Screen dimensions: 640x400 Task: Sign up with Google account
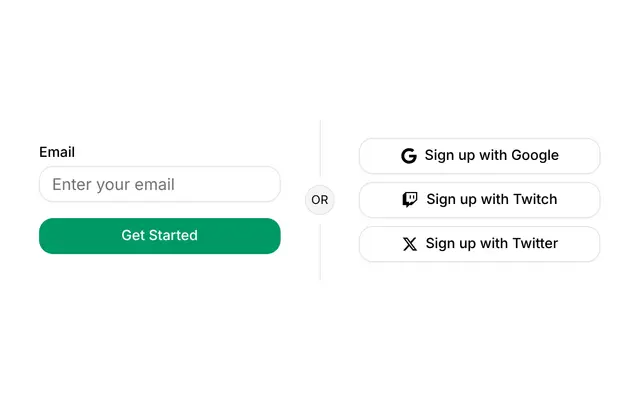[x=480, y=156]
